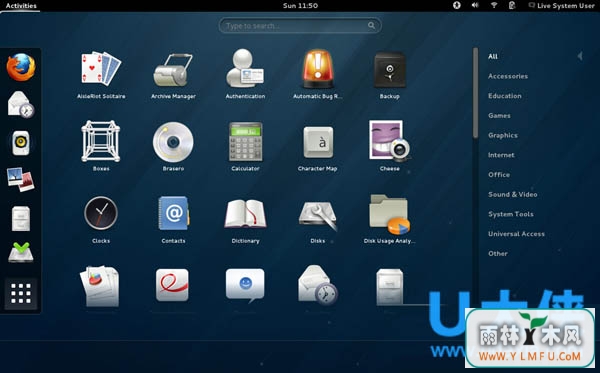Viewport: 600px width, 373px height.
Task: Open Shotwell photo icon in the dash
Action: [x=21, y=179]
